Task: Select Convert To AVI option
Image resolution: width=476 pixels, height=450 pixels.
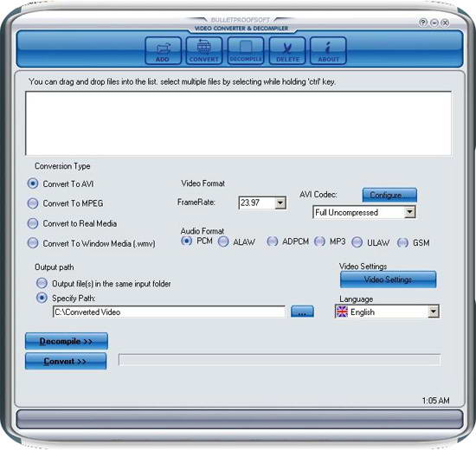Action: tap(61, 183)
